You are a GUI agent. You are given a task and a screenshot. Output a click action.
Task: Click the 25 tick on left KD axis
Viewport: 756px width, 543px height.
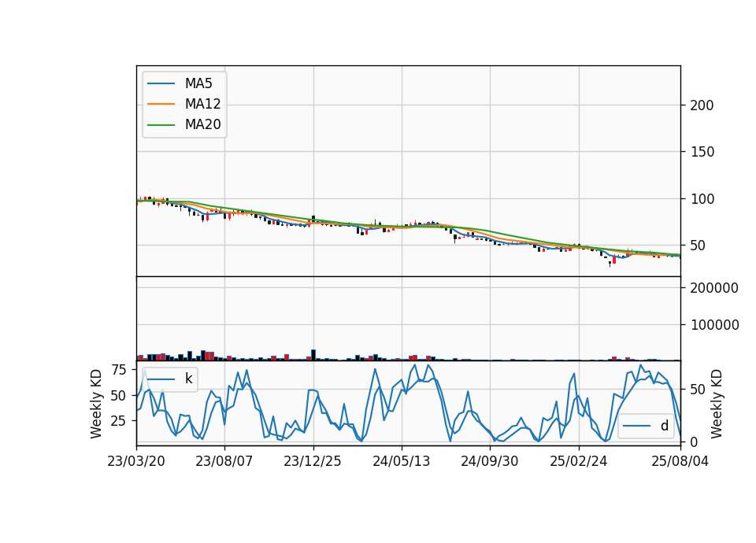coord(119,420)
